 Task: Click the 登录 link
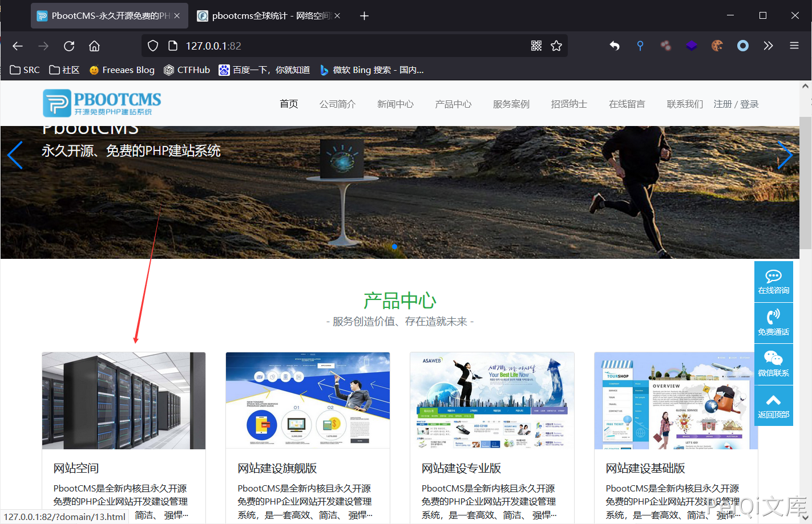point(749,104)
